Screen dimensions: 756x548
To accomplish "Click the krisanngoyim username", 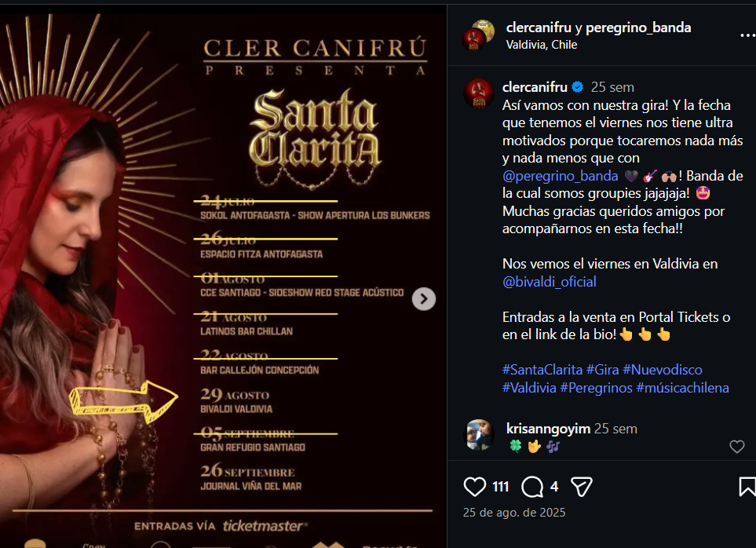I will point(548,429).
